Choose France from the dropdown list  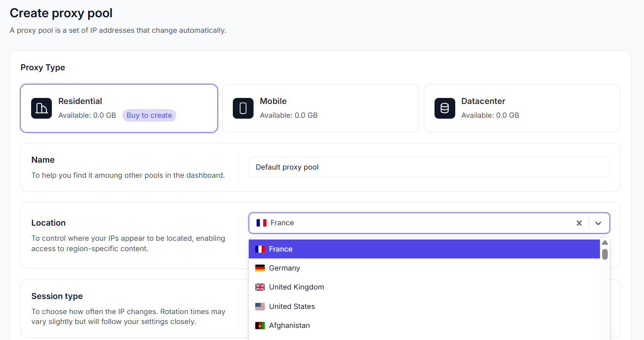point(425,249)
